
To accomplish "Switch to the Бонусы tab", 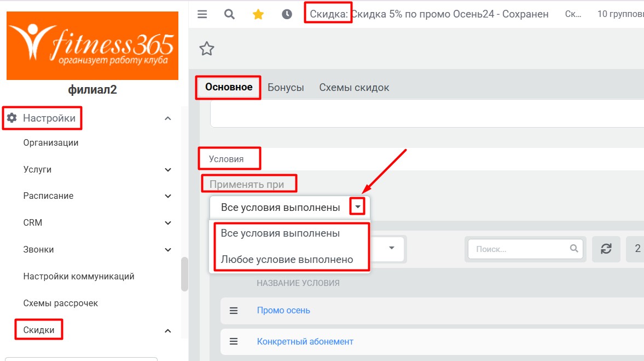I will point(286,88).
